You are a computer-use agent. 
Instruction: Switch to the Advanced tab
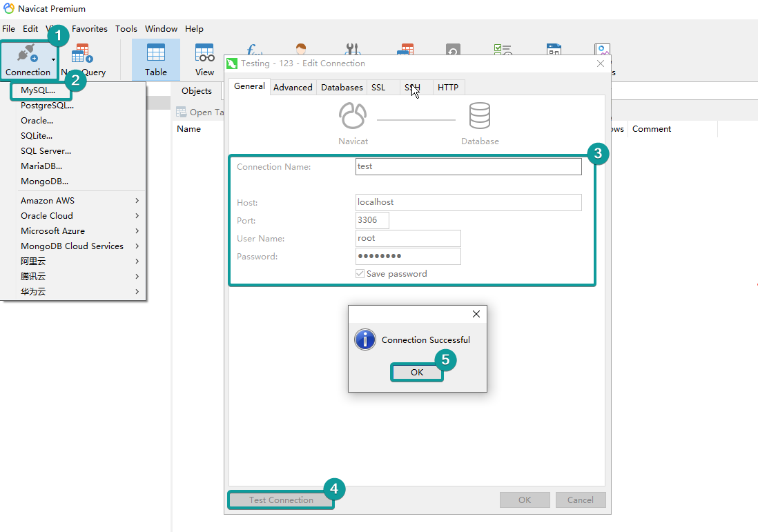coord(293,88)
